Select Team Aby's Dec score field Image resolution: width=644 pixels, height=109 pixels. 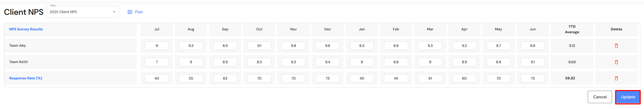pos(328,46)
